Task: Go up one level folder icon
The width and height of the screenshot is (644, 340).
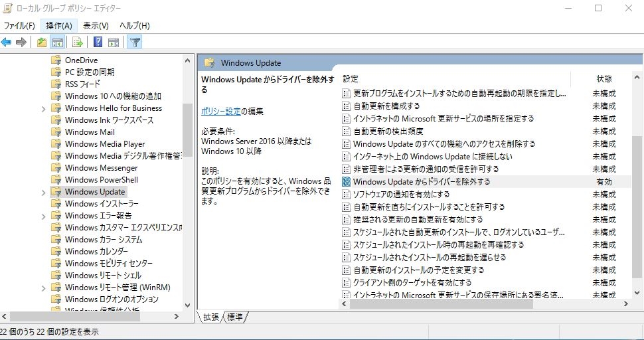Action: click(41, 42)
